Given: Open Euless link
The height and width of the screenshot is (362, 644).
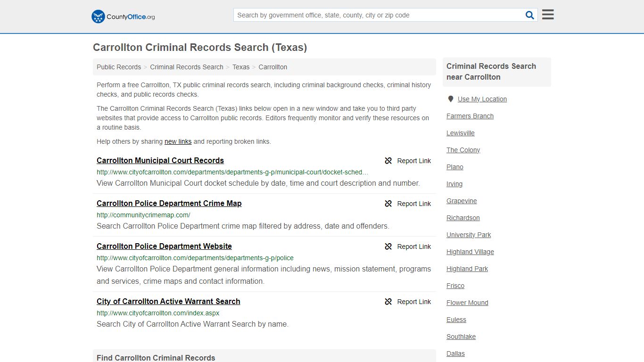Looking at the screenshot, I should coord(456,320).
